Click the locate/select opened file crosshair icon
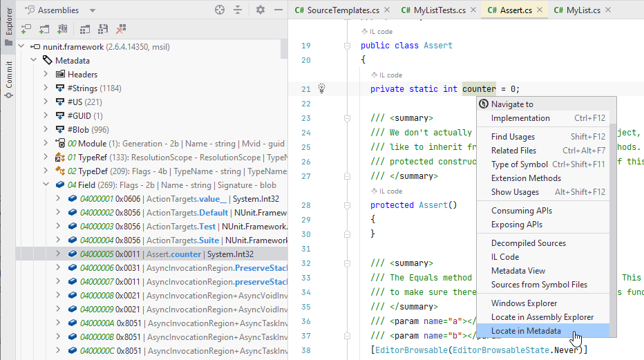 point(220,10)
